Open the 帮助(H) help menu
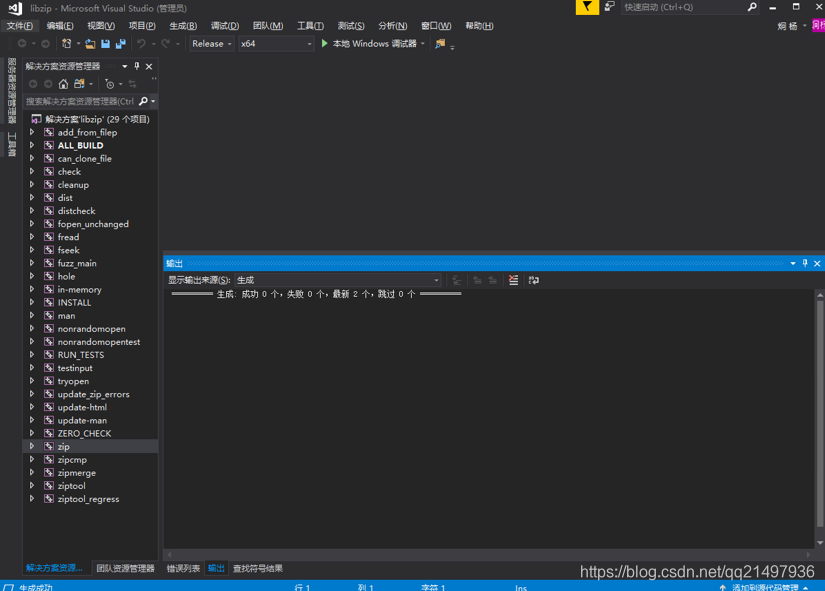 pyautogui.click(x=479, y=26)
